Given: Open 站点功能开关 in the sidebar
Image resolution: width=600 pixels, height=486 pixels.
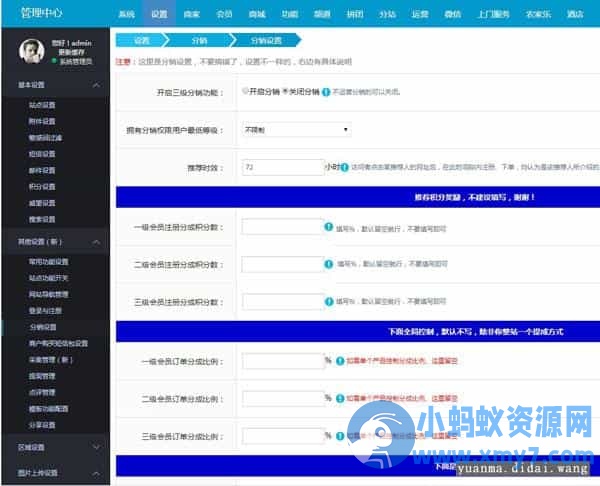Looking at the screenshot, I should (x=49, y=278).
